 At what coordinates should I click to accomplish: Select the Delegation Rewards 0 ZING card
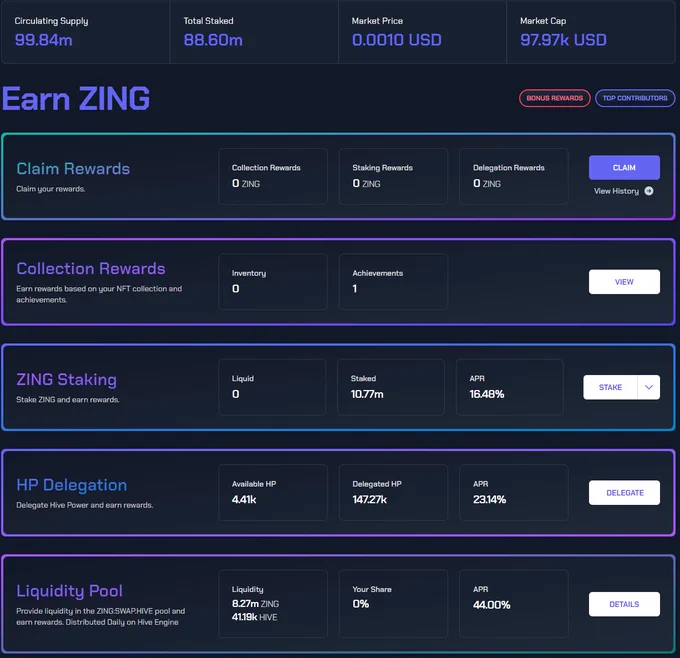click(514, 176)
